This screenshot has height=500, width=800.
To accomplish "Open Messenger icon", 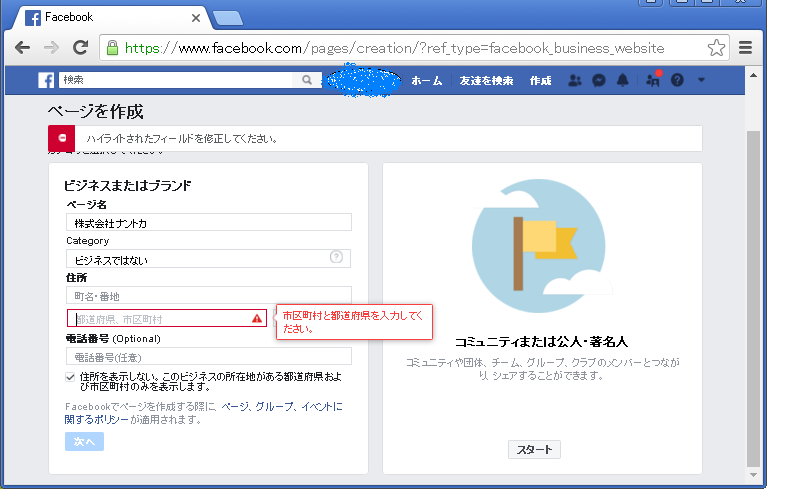I will [x=598, y=80].
